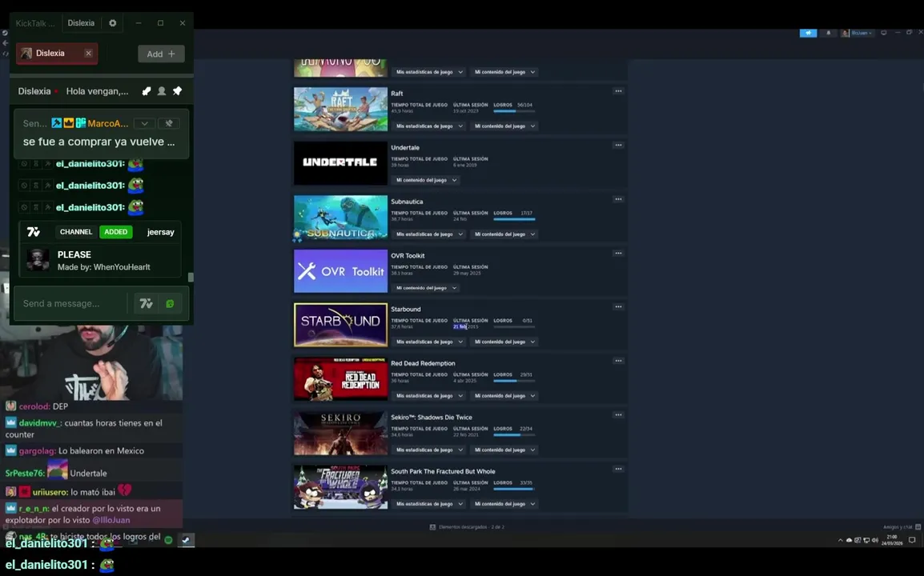Expand Raft 'Mis estadísticas de juego' dropdown
The width and height of the screenshot is (924, 576).
click(x=429, y=126)
